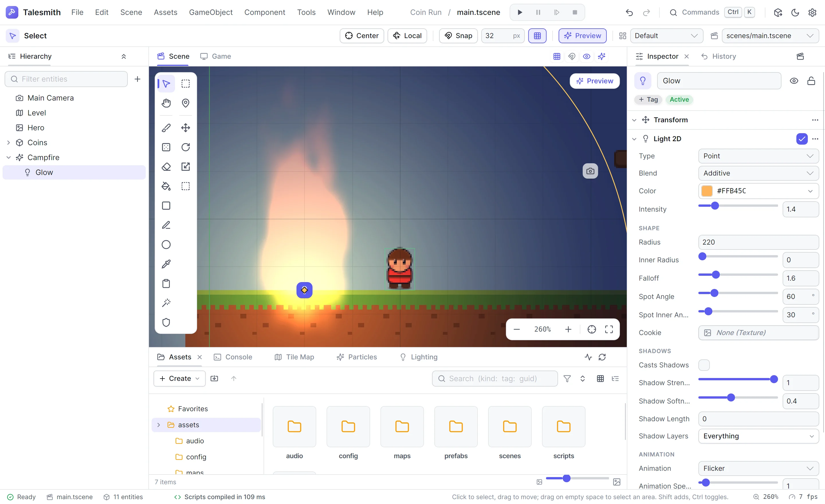Select the magic wand tool
The height and width of the screenshot is (504, 825).
(166, 303)
